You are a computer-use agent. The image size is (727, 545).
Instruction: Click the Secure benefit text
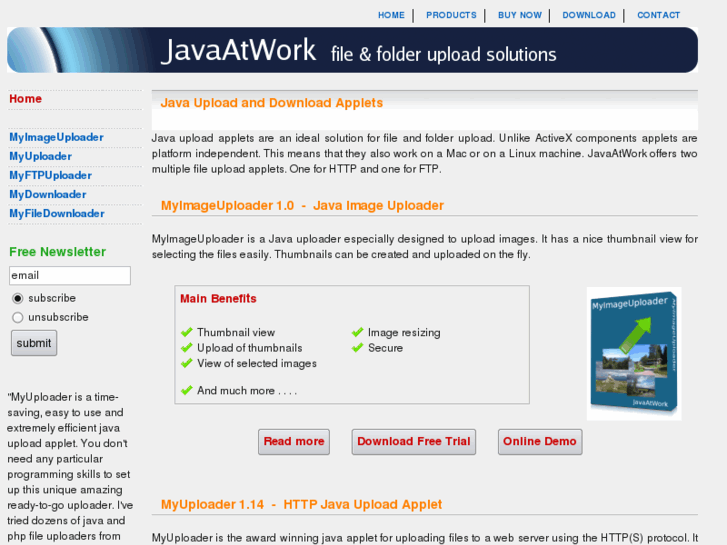click(385, 348)
